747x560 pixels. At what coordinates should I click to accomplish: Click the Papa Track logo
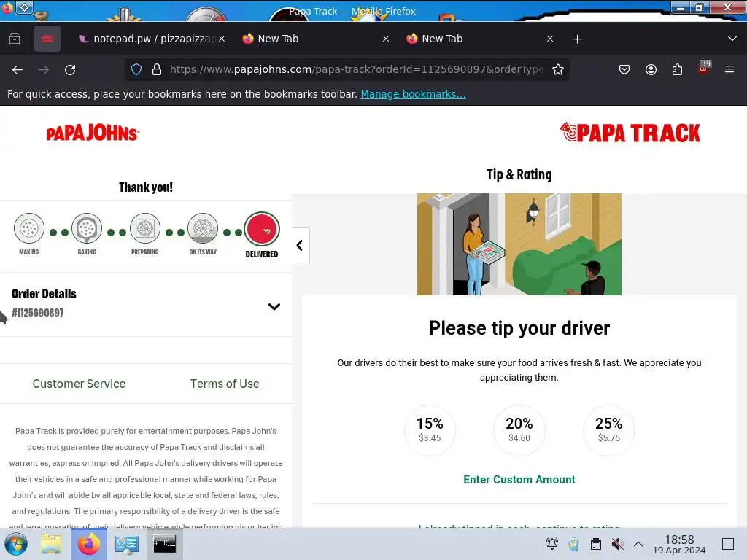point(630,133)
